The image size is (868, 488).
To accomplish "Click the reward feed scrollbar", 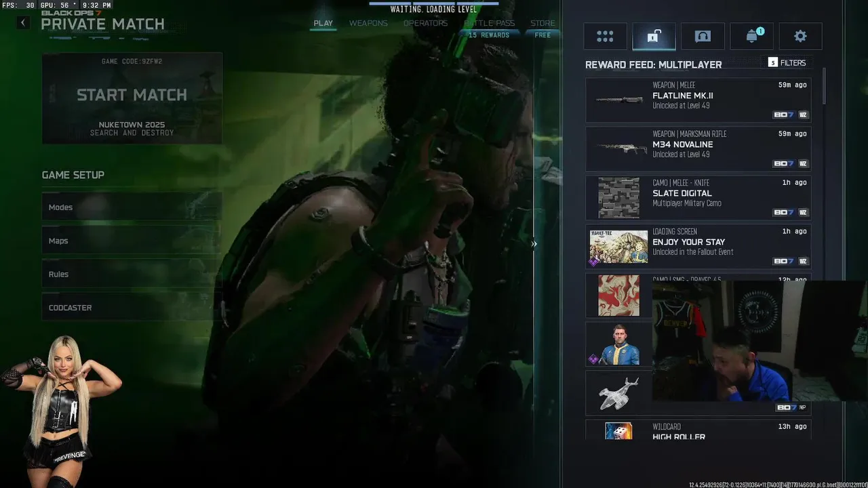I will point(825,85).
